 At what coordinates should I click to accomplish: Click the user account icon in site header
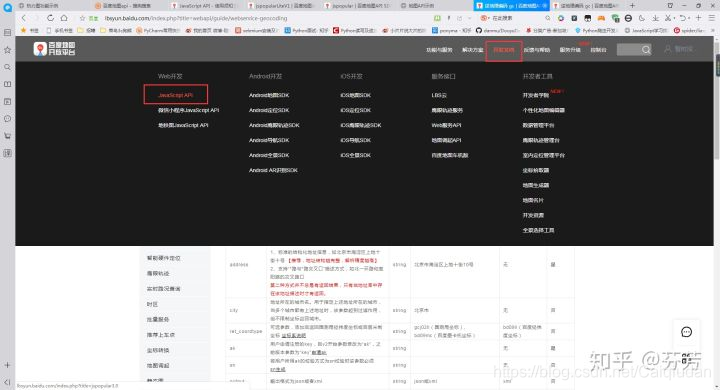point(668,49)
